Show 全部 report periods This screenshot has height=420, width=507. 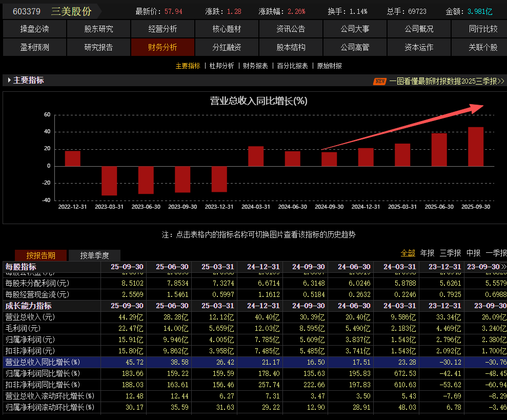(x=408, y=253)
